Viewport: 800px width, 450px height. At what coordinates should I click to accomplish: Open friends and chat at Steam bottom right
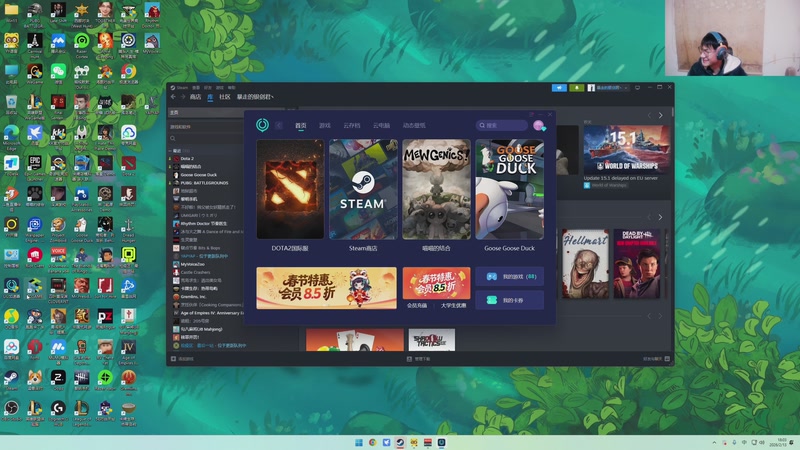(656, 359)
